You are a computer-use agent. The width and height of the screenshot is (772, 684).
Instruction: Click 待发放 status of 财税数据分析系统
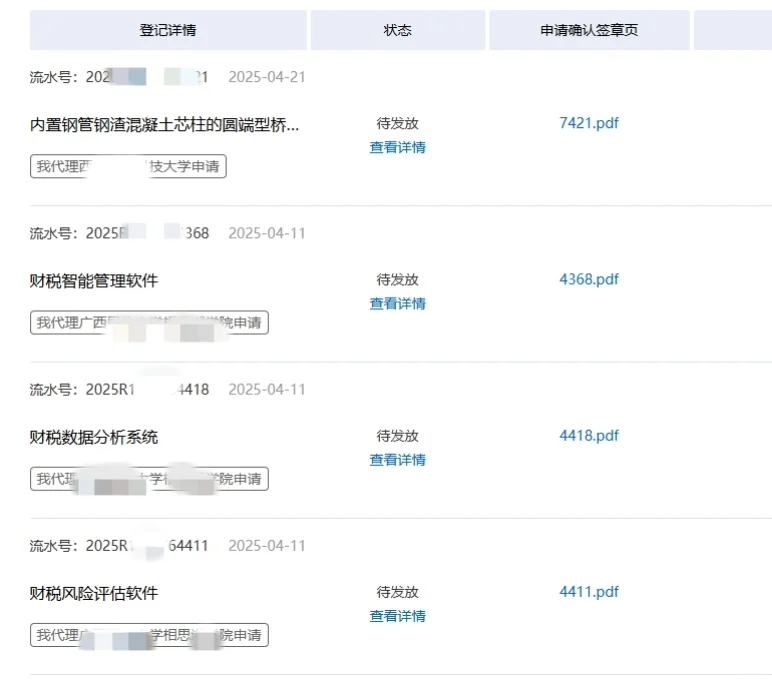(x=397, y=436)
